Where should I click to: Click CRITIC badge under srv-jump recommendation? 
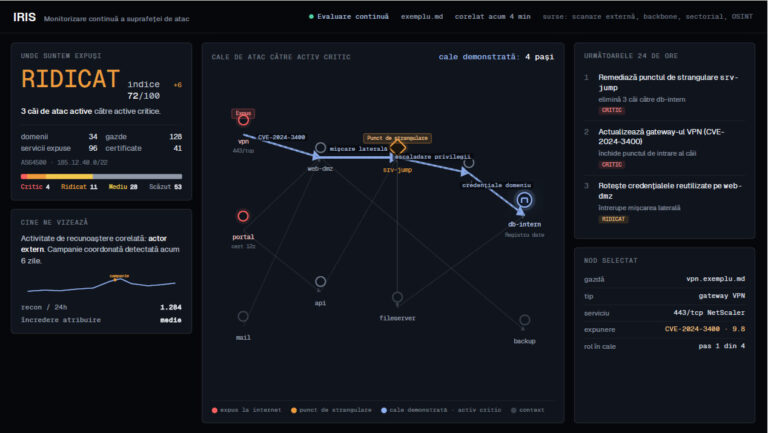612,110
